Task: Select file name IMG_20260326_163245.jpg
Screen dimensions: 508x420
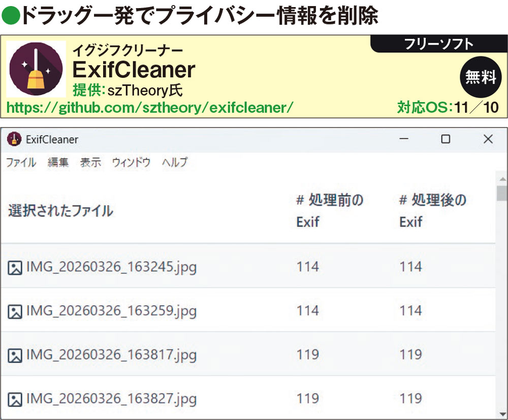Action: 111,267
